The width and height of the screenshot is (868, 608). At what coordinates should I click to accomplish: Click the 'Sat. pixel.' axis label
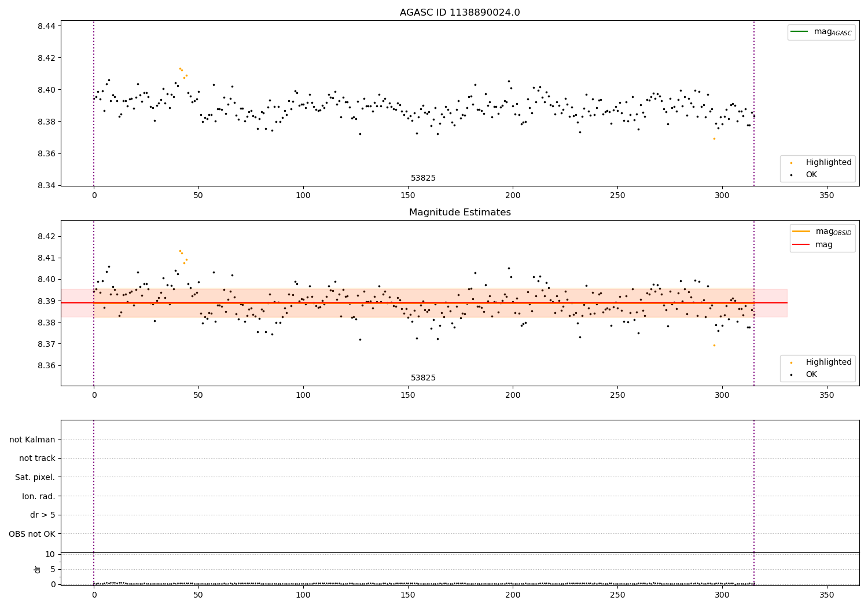(35, 478)
